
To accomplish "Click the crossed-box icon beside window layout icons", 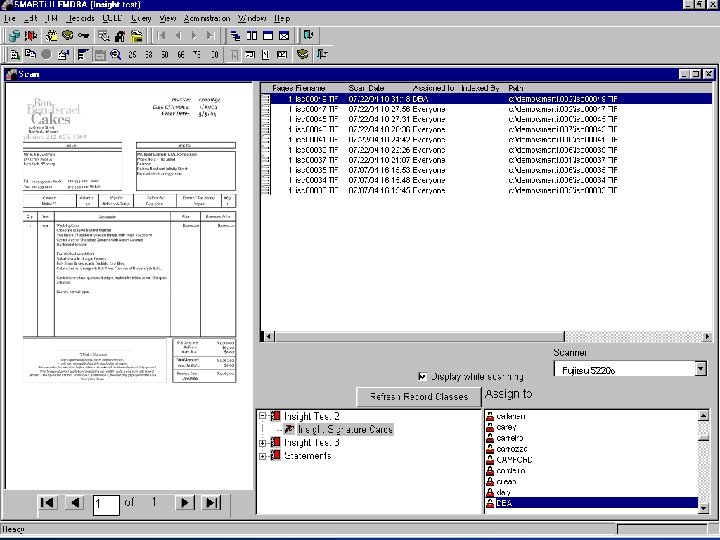I will point(284,35).
